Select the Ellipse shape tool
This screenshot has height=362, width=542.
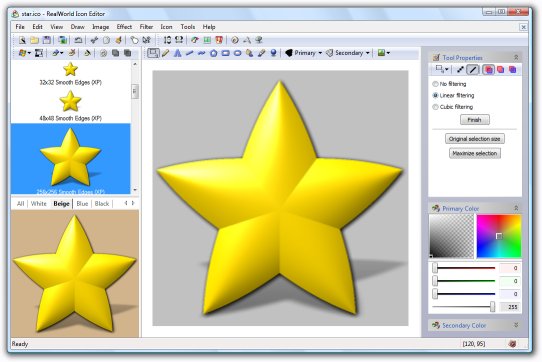pos(237,53)
